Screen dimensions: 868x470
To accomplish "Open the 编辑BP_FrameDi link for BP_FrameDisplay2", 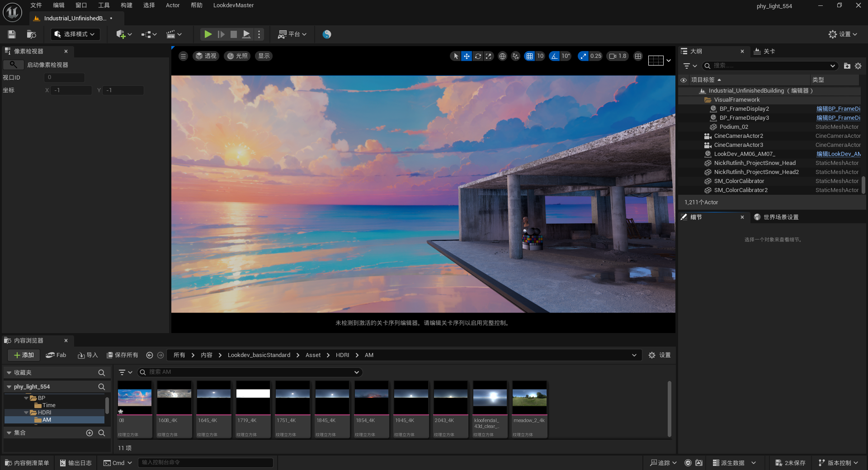I will tap(838, 109).
